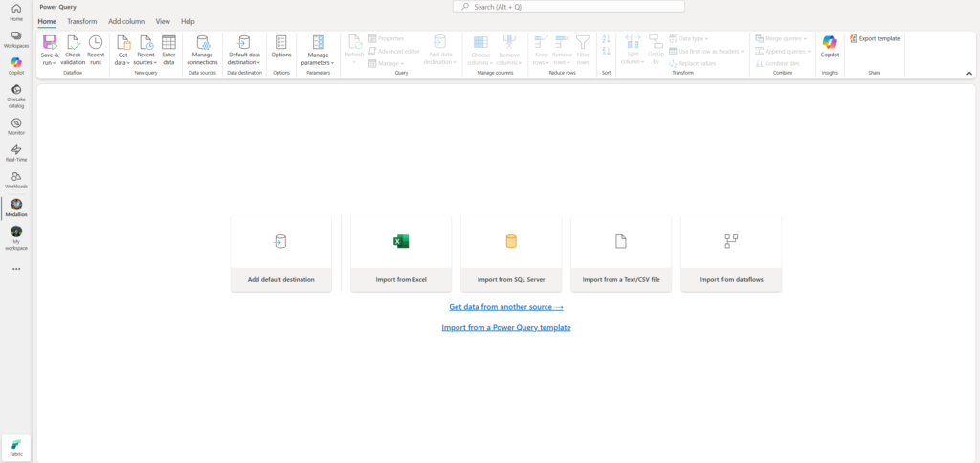This screenshot has height=463, width=980.
Task: Open Recent runs from the ribbon
Action: pyautogui.click(x=96, y=43)
